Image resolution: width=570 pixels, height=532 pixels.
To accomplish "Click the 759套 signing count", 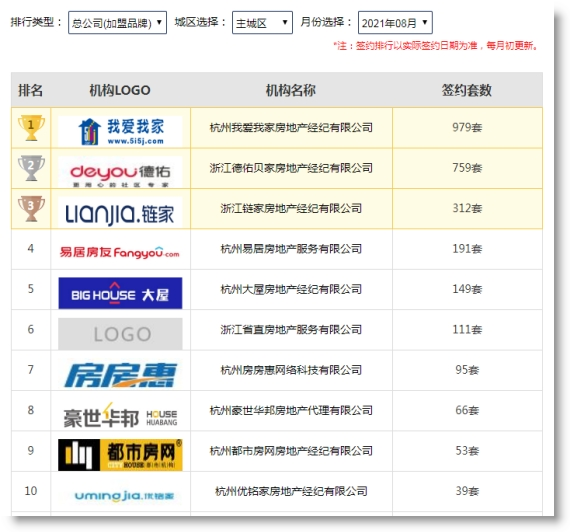I will coord(467,168).
